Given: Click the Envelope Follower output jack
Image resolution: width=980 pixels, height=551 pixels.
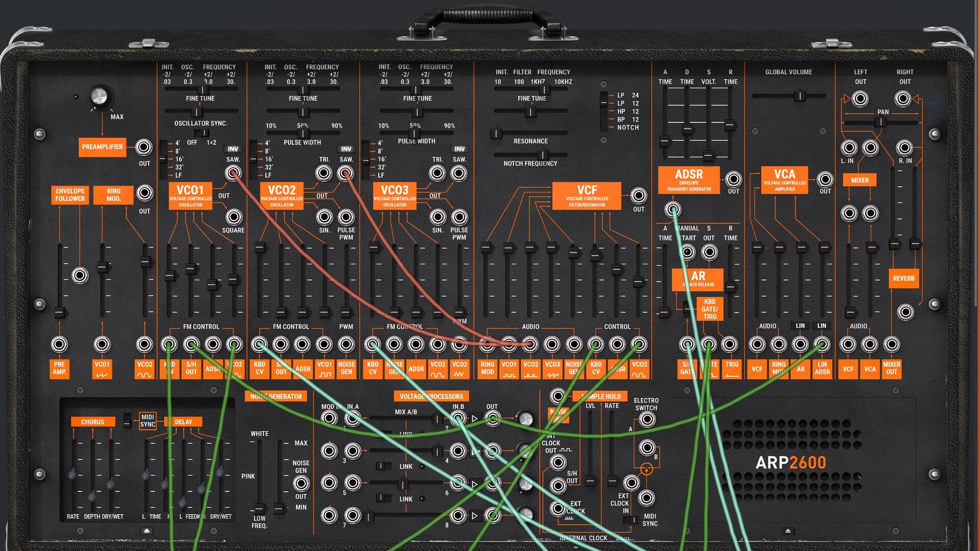Looking at the screenshot, I should pyautogui.click(x=80, y=275).
